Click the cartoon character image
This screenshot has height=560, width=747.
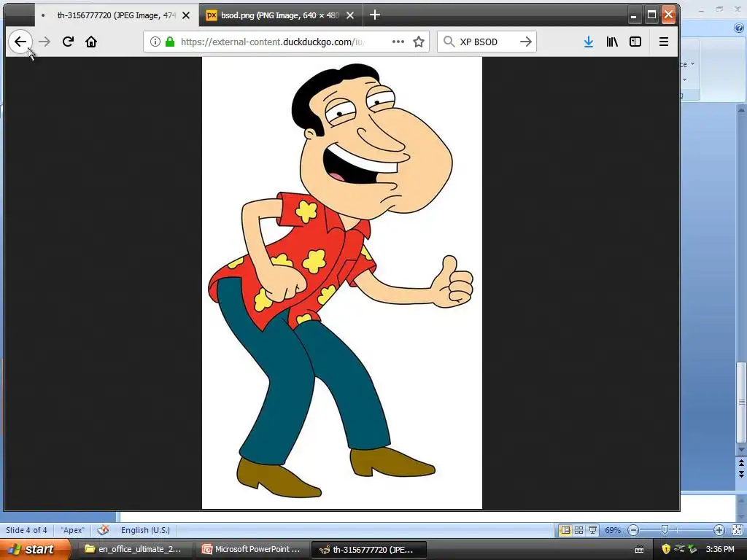click(342, 283)
